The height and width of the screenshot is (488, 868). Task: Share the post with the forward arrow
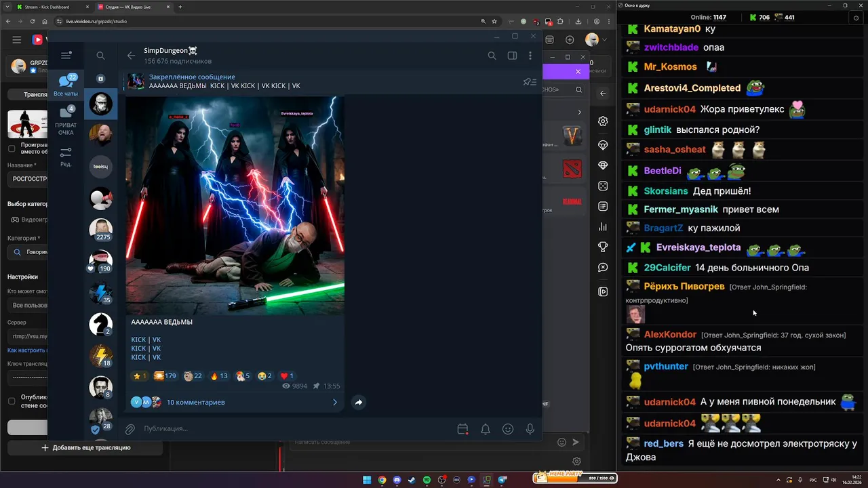click(x=358, y=402)
